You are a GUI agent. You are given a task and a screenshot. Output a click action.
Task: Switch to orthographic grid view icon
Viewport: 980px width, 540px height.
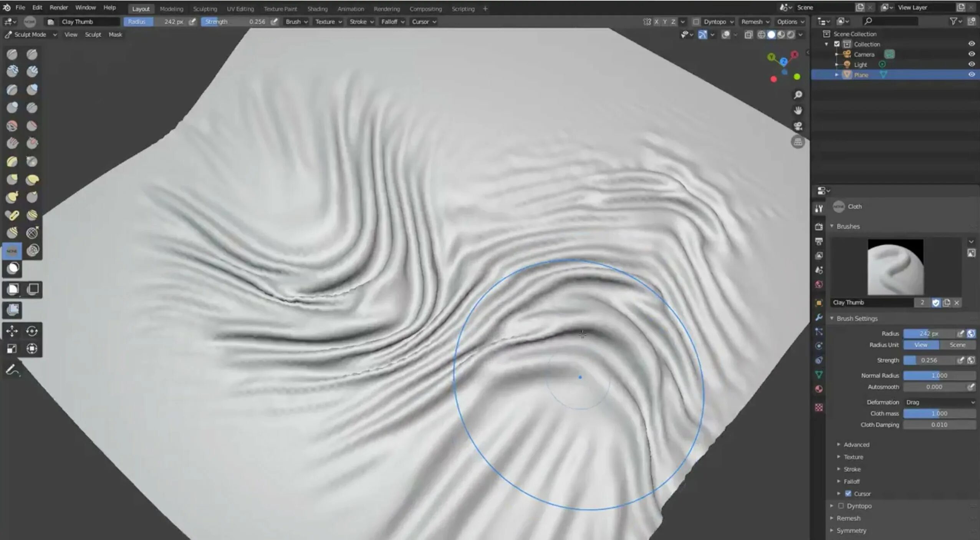pyautogui.click(x=798, y=142)
